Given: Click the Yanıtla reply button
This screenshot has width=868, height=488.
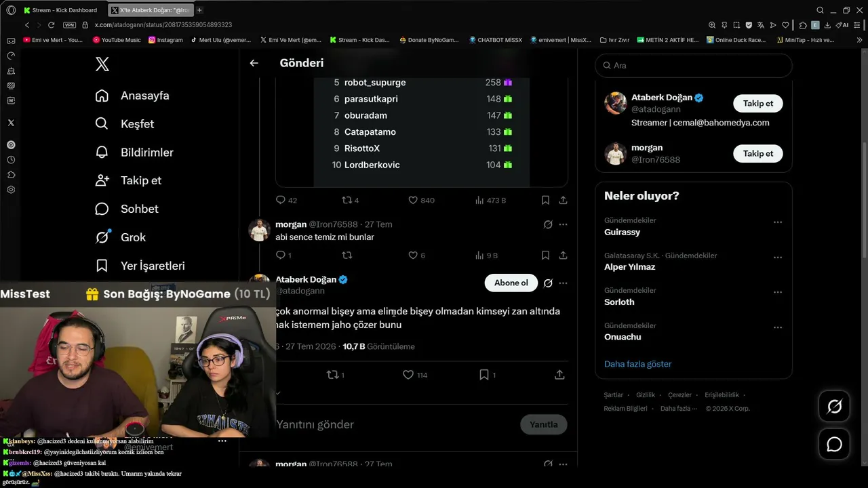Looking at the screenshot, I should pos(544,424).
